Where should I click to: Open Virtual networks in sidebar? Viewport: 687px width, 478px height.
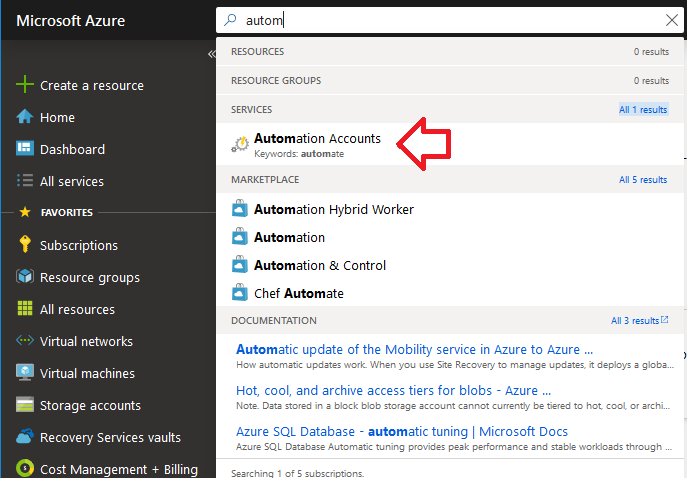click(x=86, y=341)
